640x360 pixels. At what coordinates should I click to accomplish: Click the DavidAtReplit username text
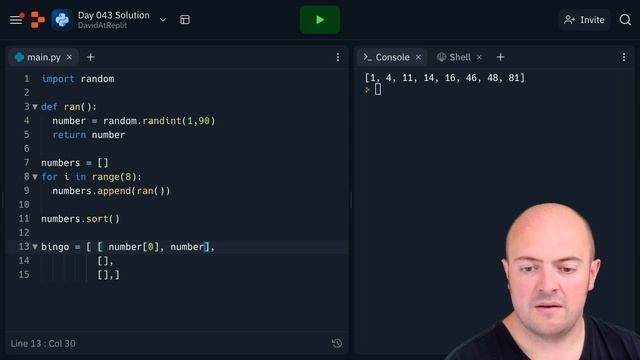[x=102, y=25]
